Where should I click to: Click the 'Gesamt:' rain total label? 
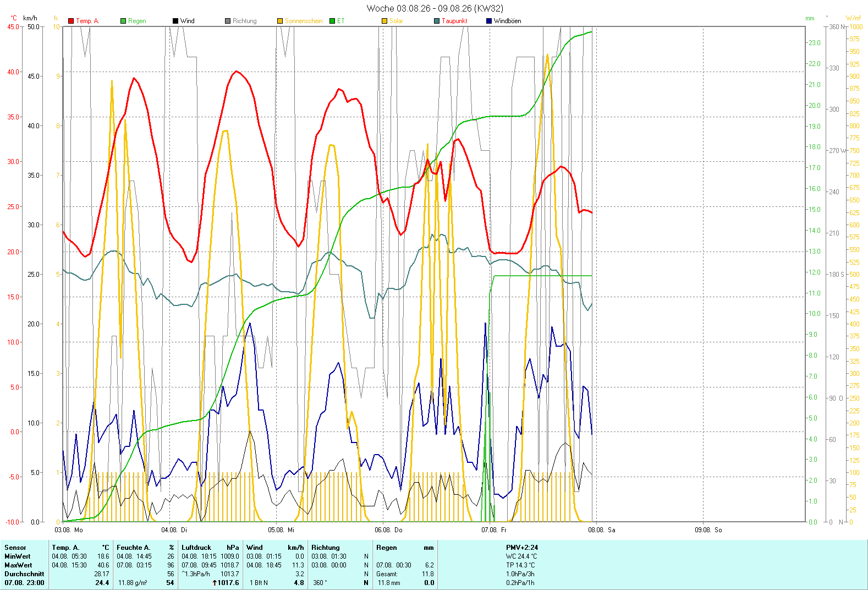pyautogui.click(x=387, y=574)
